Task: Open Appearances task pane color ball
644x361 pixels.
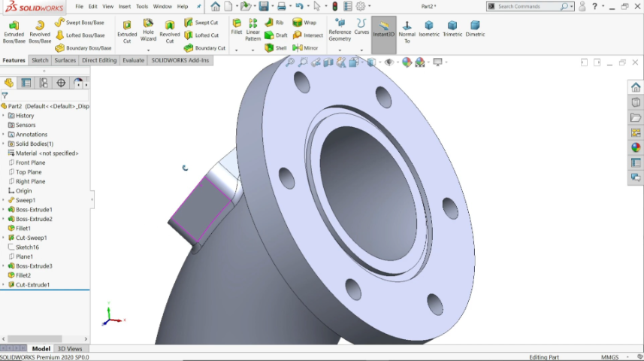Action: tap(636, 147)
